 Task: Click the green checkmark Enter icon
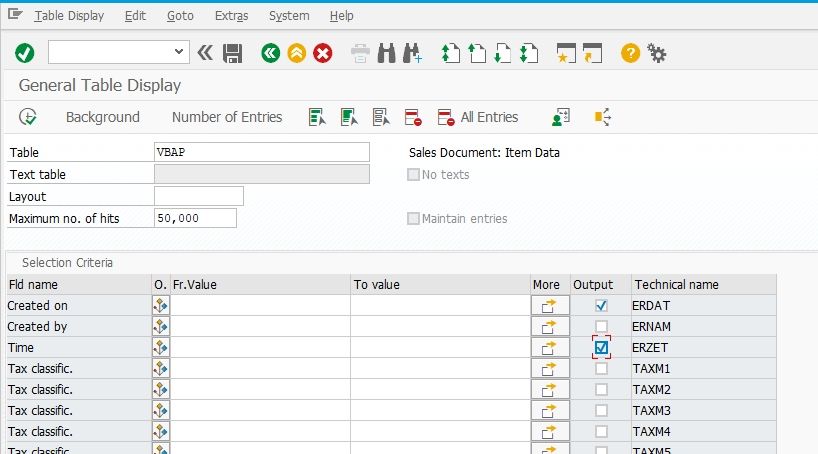point(25,53)
